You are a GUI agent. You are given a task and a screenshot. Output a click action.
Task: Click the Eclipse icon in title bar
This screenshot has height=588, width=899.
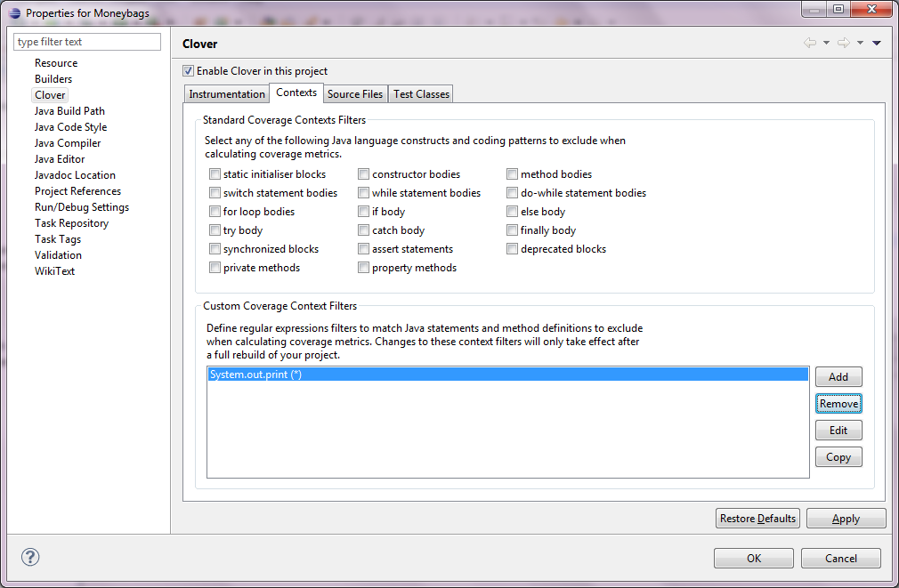tap(14, 13)
